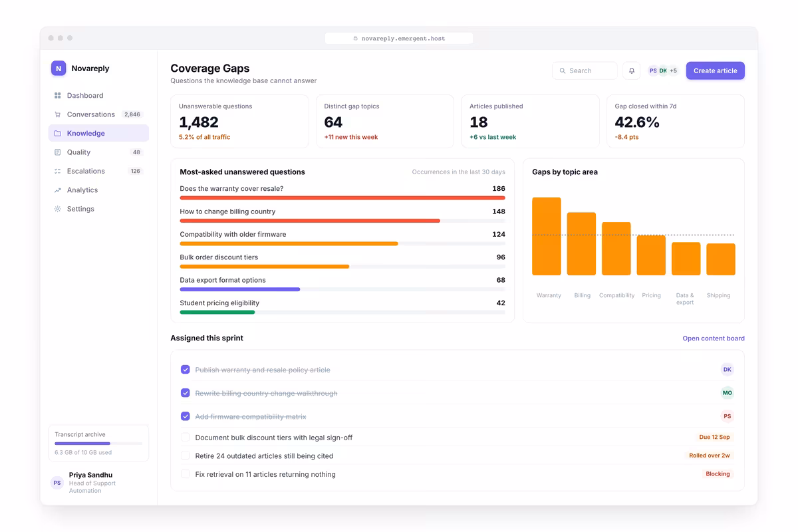The height and width of the screenshot is (532, 798).
Task: Click "Bulk order discount tiers" question
Action: (219, 257)
